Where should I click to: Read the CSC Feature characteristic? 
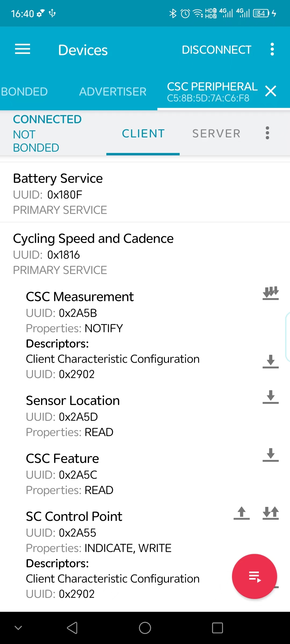[271, 455]
